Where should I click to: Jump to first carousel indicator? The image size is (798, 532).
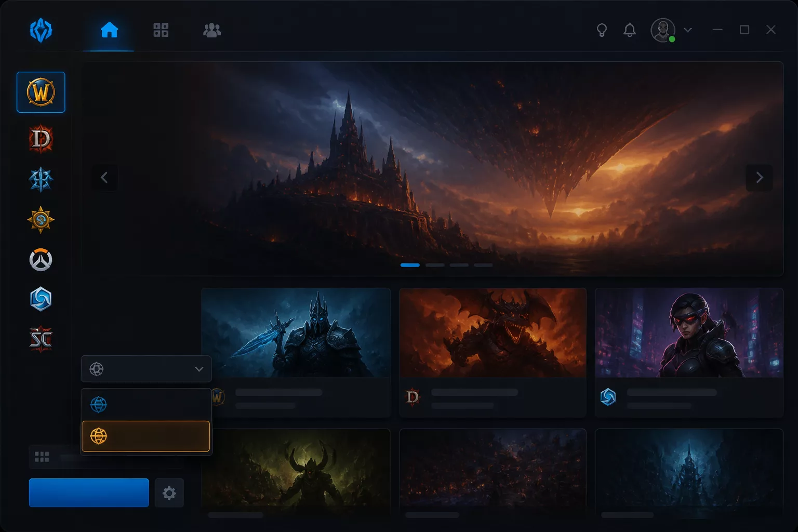point(410,265)
